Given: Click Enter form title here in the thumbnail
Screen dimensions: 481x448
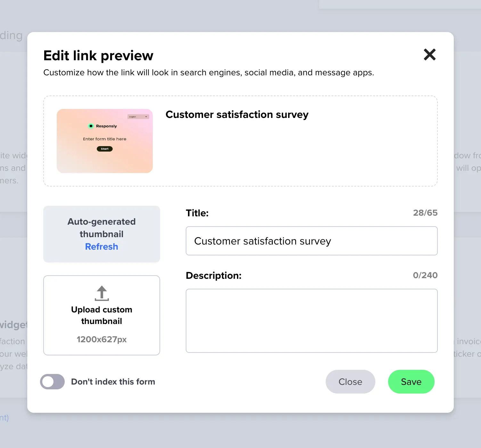Looking at the screenshot, I should click(104, 139).
